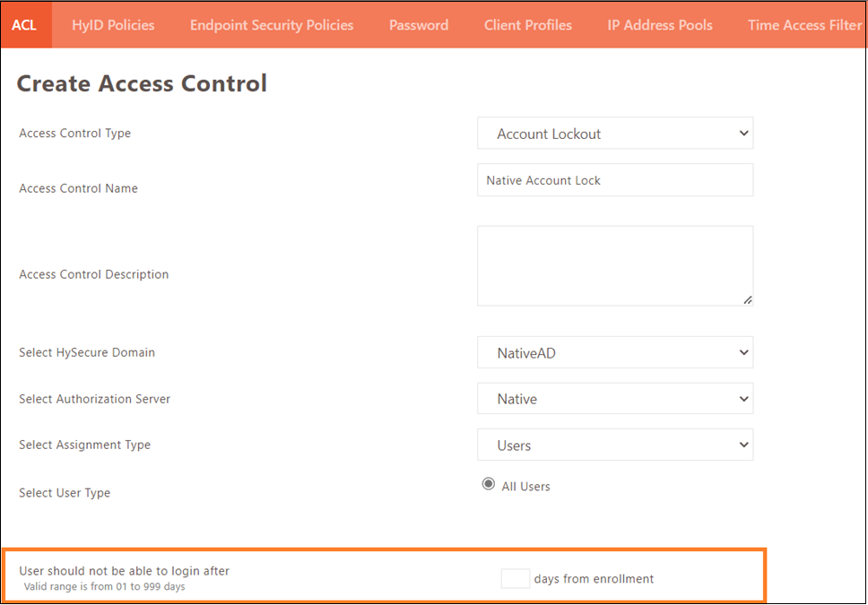
Task: Open the Select HySecure Domain dropdown
Action: 615,352
